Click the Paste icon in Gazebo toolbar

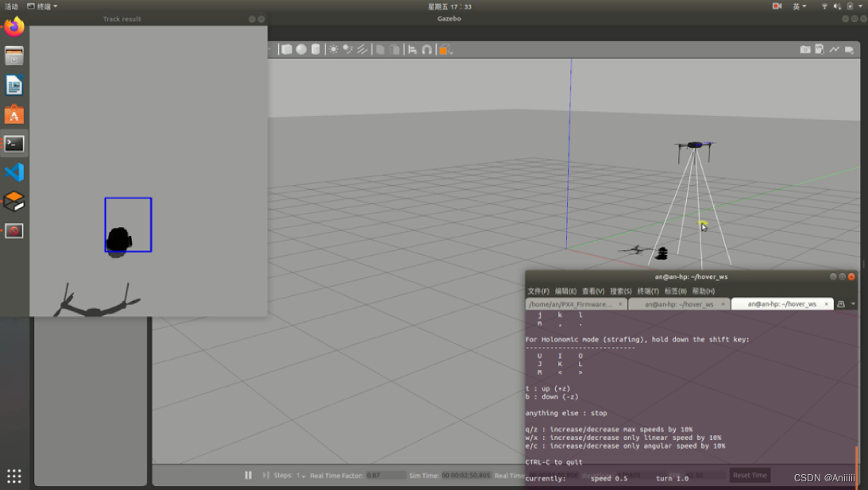[395, 50]
